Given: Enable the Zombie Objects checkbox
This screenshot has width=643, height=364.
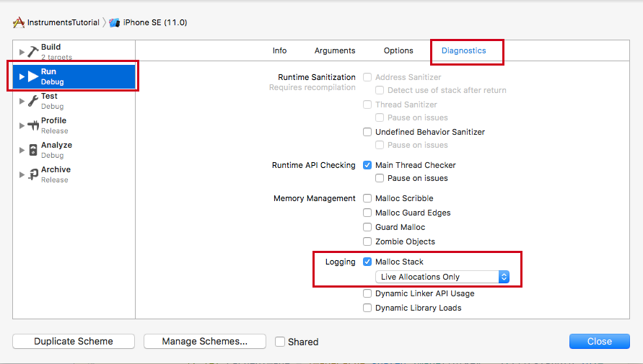Looking at the screenshot, I should point(367,241).
